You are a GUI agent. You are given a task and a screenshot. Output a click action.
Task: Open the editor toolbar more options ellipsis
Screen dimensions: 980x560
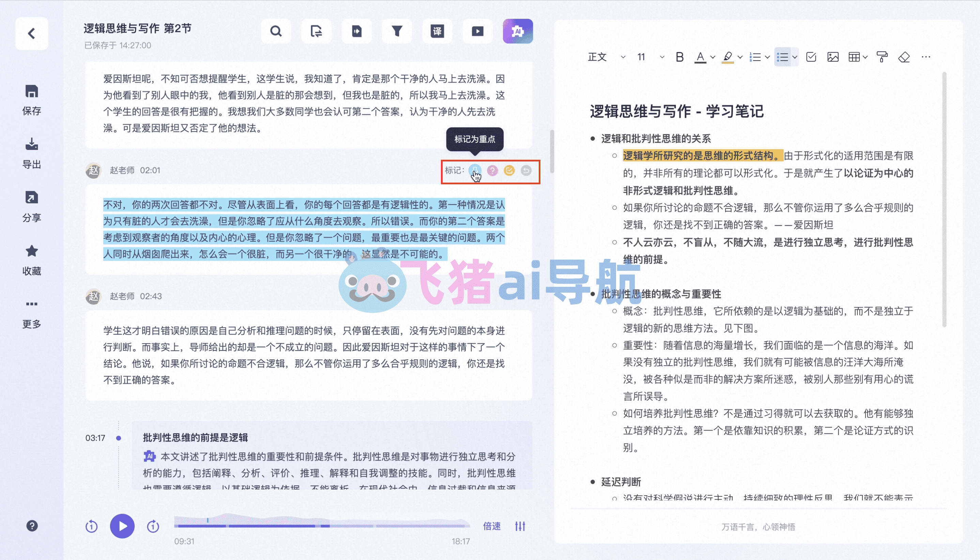[x=926, y=57]
